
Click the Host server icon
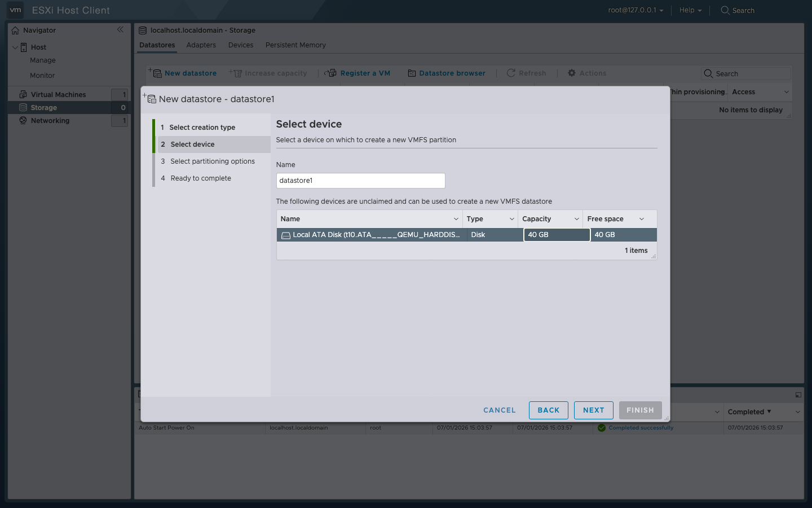coord(24,47)
